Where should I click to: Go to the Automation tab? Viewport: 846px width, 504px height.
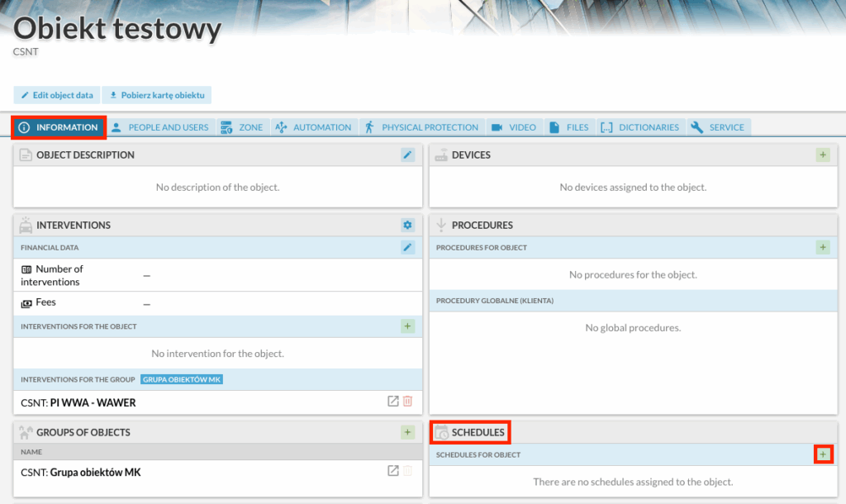(x=313, y=127)
